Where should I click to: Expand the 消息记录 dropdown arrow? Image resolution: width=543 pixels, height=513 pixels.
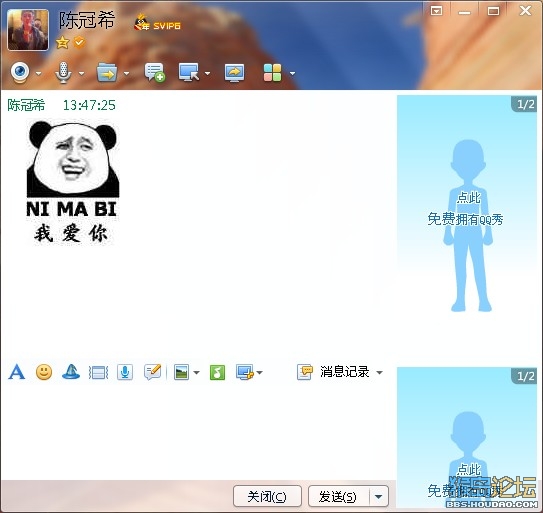point(380,373)
